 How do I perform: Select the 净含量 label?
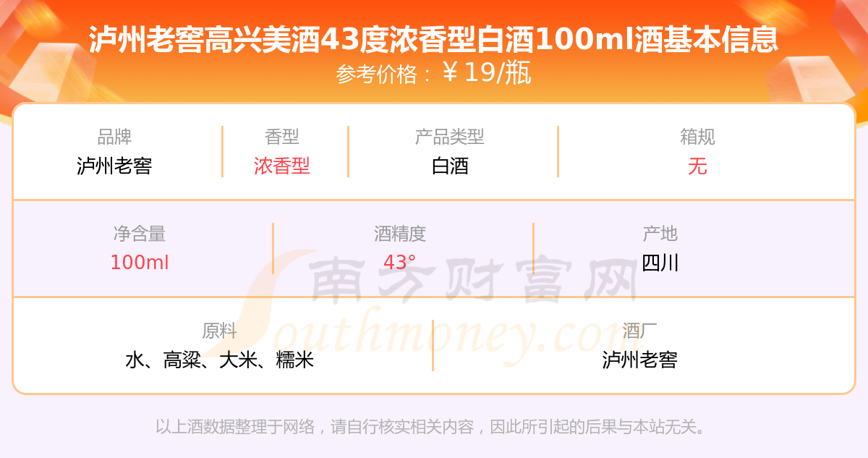coord(140,234)
